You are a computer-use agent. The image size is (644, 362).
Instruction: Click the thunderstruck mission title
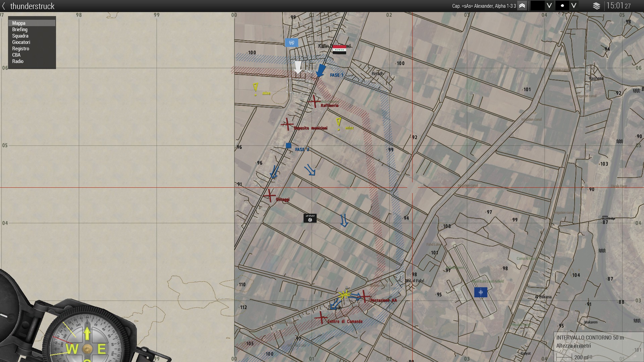tap(32, 6)
